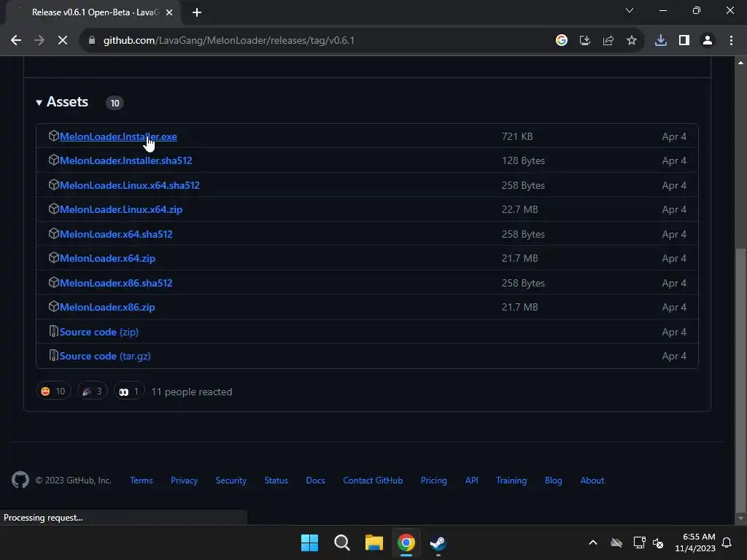This screenshot has height=560, width=747.
Task: Add party popper reaction with 3 count
Action: pyautogui.click(x=93, y=392)
